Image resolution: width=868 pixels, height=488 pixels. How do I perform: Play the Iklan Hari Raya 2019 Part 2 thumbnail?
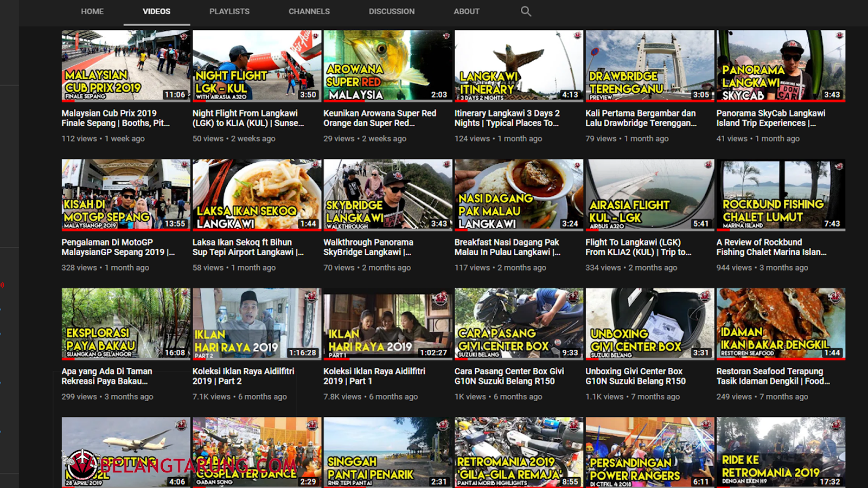pos(255,324)
